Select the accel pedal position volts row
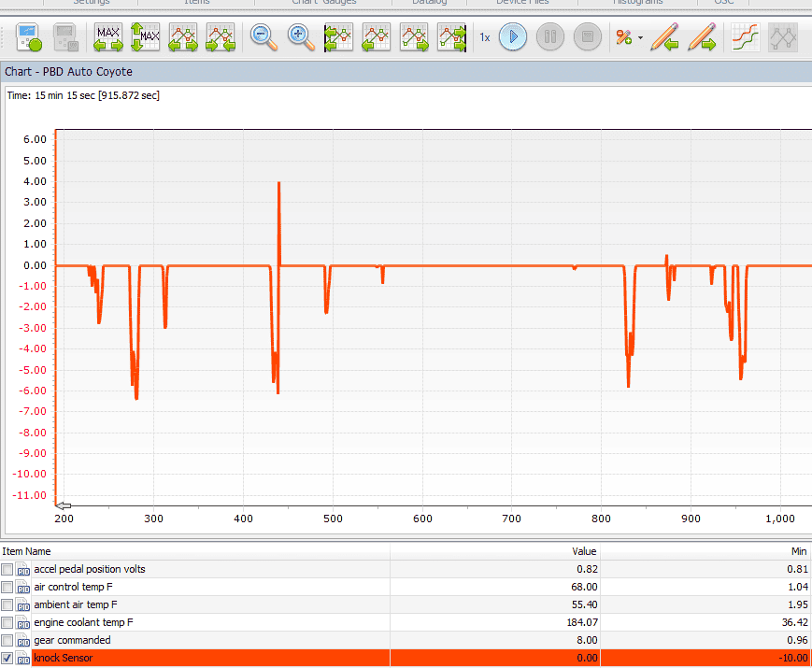812x668 pixels. point(406,570)
